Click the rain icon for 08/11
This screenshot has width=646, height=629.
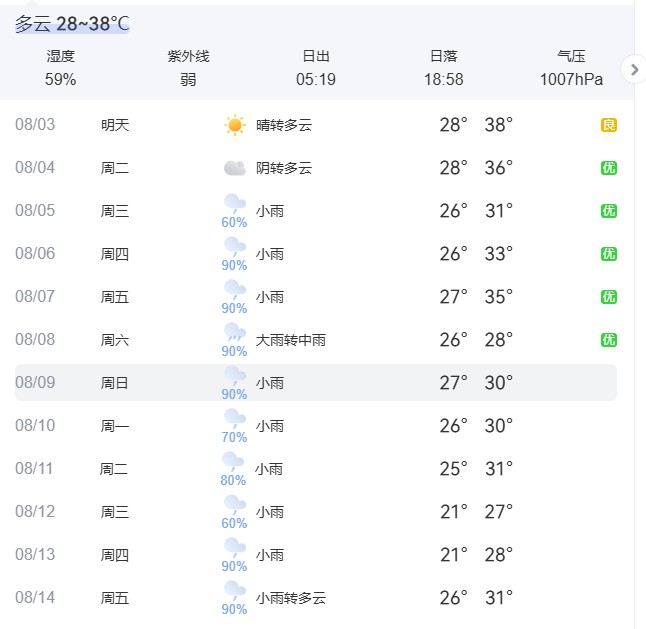point(234,462)
